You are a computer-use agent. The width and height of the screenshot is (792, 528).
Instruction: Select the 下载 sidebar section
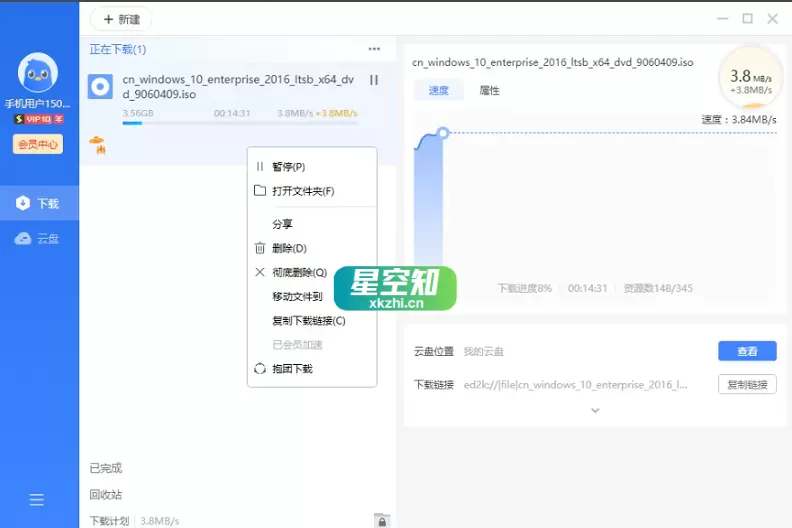point(39,203)
